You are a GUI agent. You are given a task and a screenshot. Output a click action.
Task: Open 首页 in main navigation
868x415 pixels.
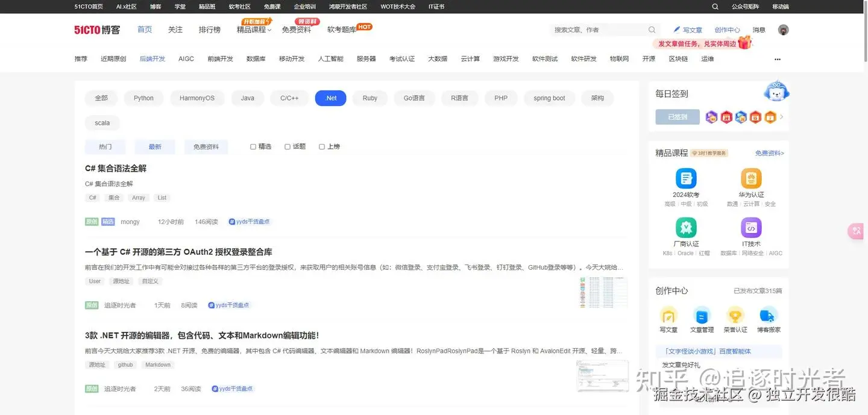145,30
